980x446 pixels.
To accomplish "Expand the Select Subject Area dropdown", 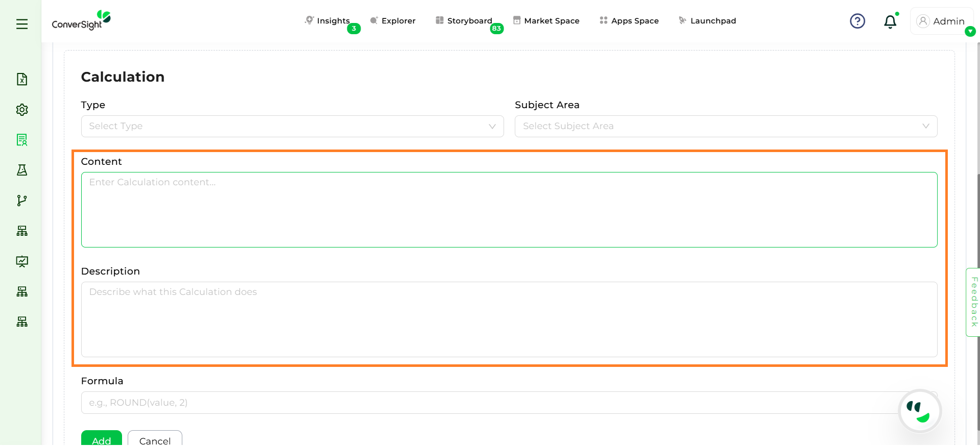I will 725,126.
